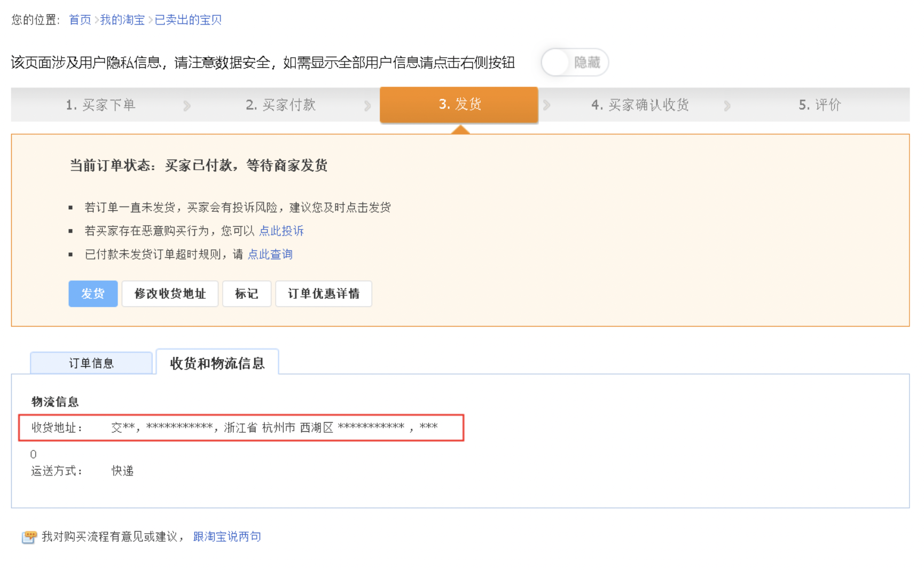924x570 pixels.
Task: Open 我的淘宝 breadcrumb link
Action: (122, 20)
